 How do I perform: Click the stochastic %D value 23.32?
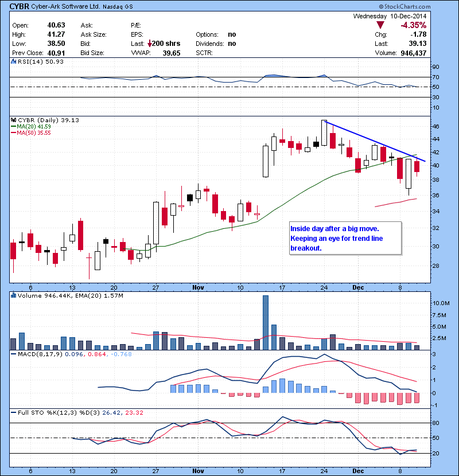pyautogui.click(x=134, y=412)
